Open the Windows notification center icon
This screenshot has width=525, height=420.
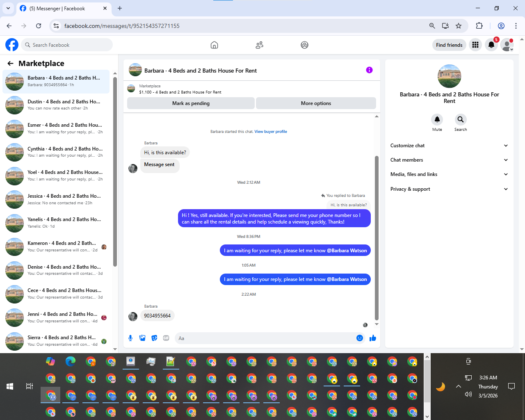coord(511,386)
